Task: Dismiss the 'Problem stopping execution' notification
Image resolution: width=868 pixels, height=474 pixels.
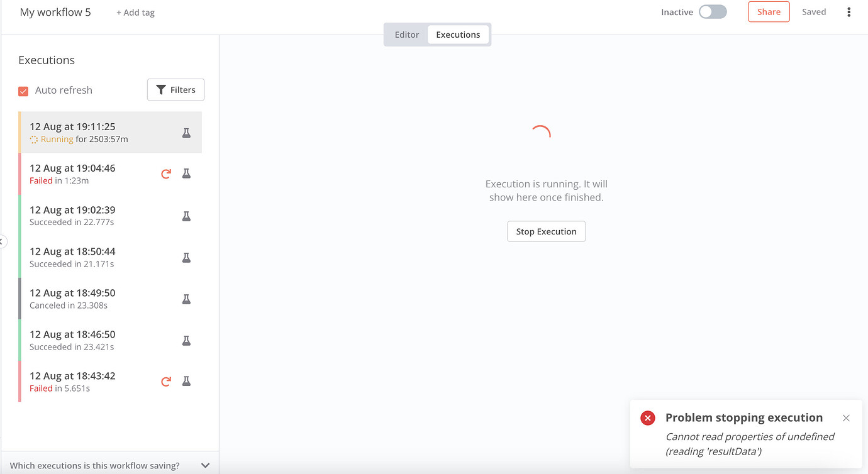Action: point(846,417)
